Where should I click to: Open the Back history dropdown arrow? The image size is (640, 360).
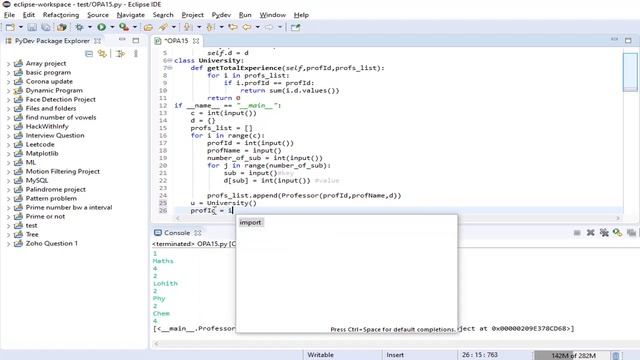pos(258,27)
